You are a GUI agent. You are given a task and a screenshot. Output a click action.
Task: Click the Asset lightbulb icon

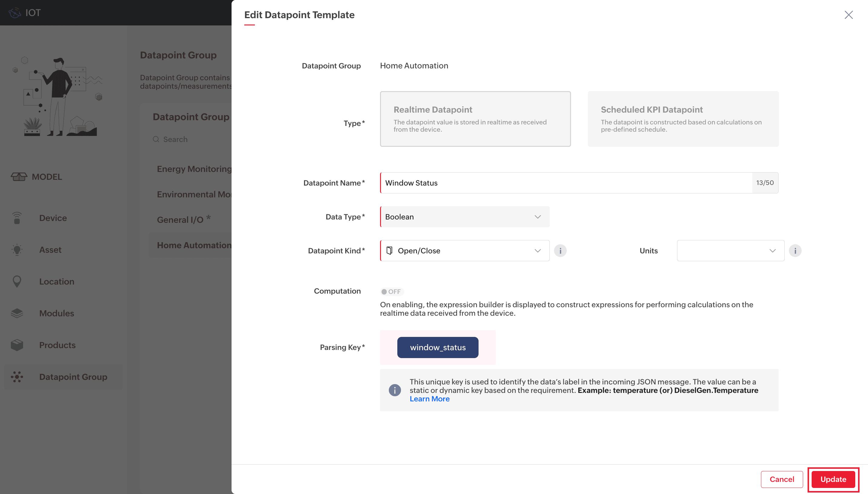tap(17, 250)
